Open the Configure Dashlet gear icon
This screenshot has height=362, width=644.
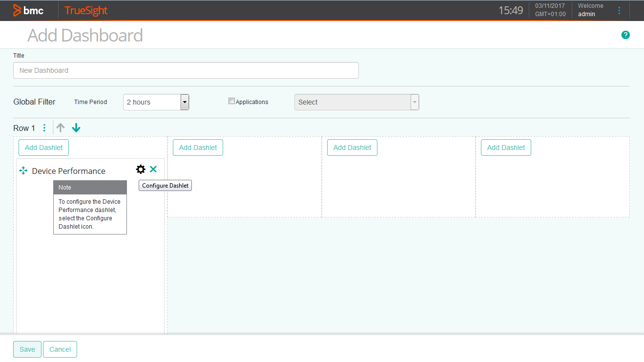tap(141, 169)
